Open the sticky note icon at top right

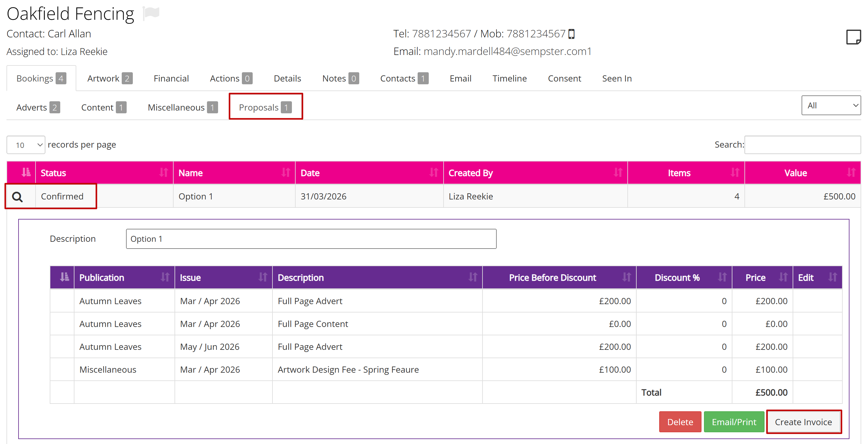point(853,37)
